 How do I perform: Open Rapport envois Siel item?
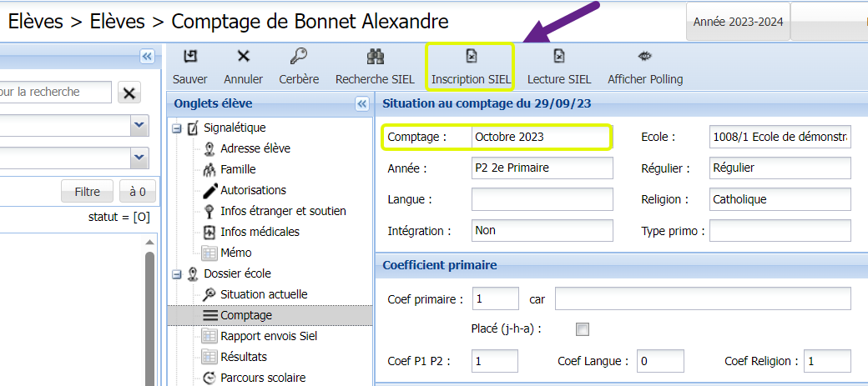point(269,336)
